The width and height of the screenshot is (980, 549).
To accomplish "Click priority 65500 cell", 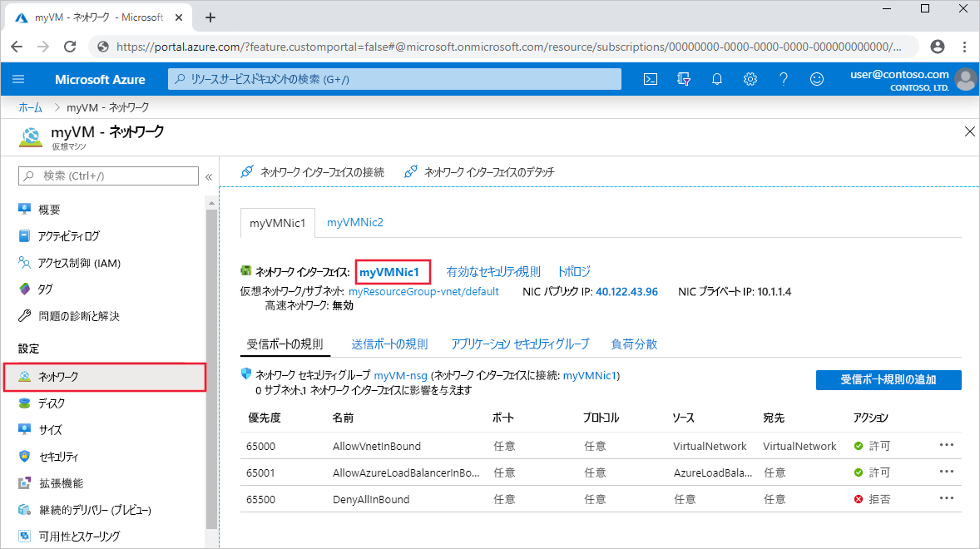I will [x=260, y=500].
